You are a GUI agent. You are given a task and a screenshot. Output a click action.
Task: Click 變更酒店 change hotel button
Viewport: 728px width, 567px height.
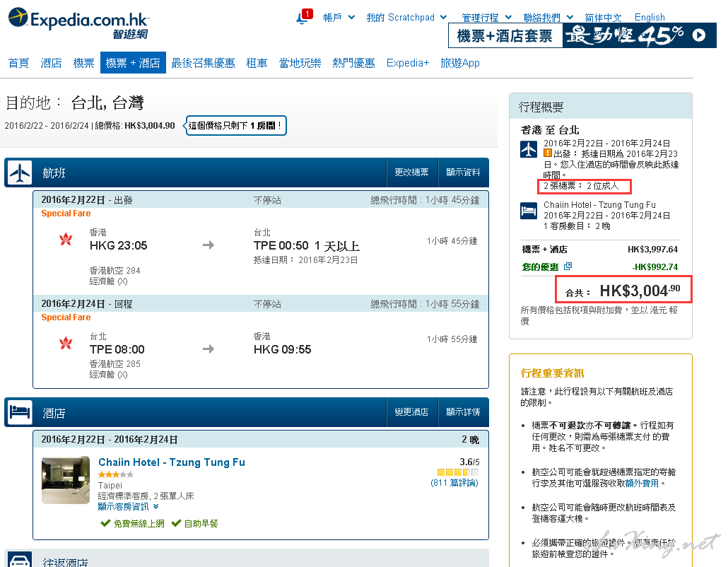click(x=411, y=412)
